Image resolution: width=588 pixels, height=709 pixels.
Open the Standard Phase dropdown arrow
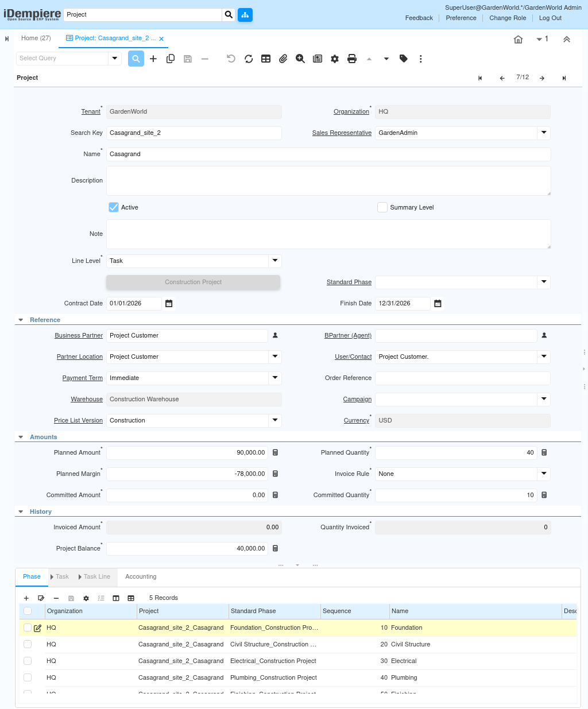point(544,282)
